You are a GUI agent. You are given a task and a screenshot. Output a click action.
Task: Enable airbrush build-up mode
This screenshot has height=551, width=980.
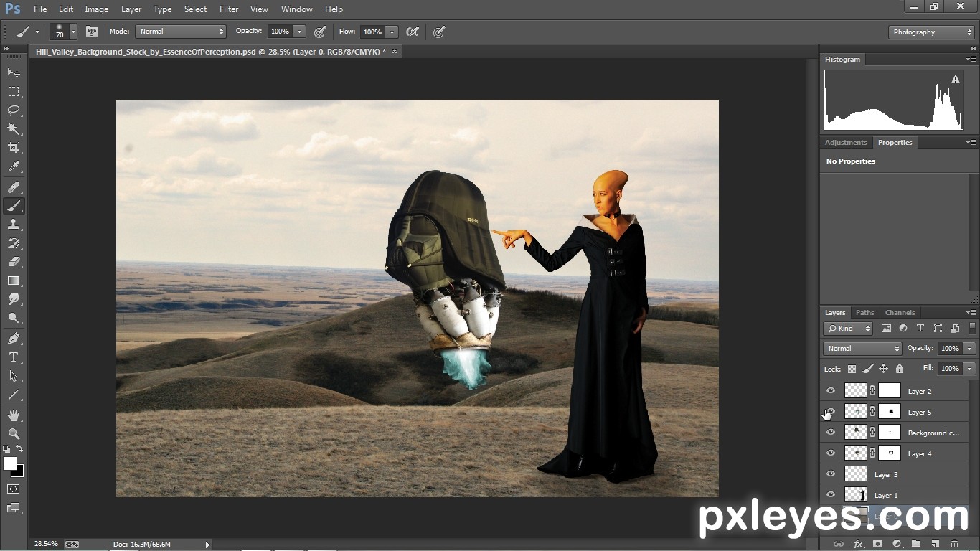pyautogui.click(x=413, y=32)
